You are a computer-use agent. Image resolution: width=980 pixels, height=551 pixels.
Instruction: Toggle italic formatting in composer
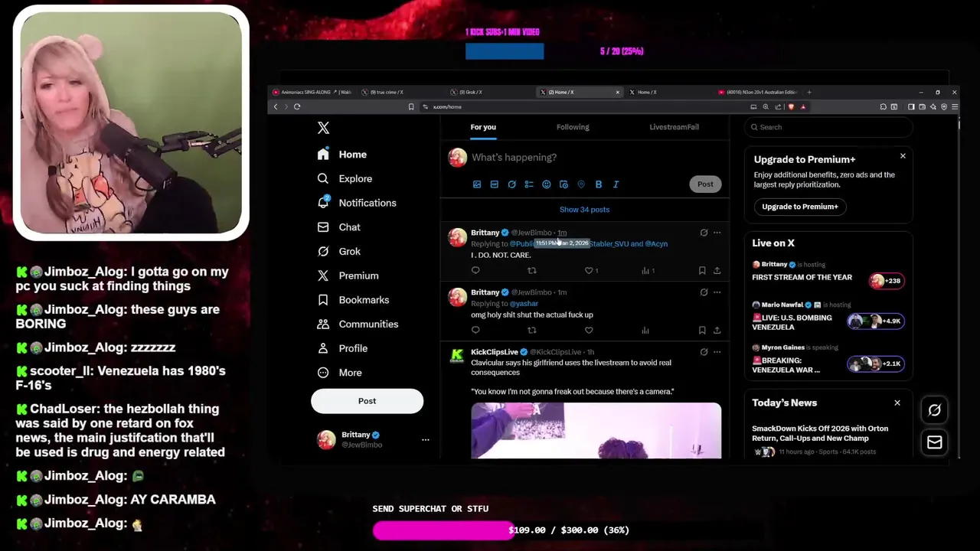pyautogui.click(x=616, y=184)
